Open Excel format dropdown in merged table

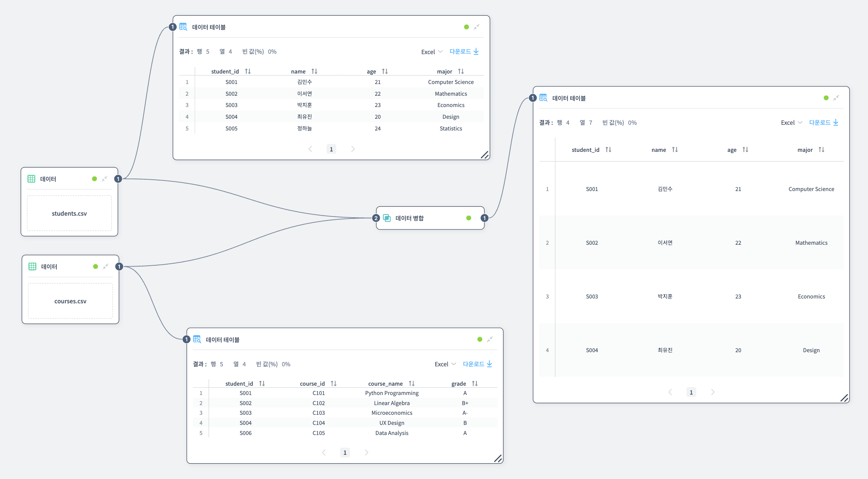point(791,123)
